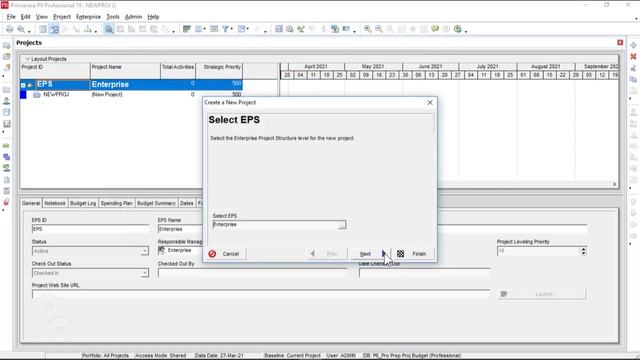
Task: Switch to the Budget Summary tab
Action: pyautogui.click(x=156, y=203)
